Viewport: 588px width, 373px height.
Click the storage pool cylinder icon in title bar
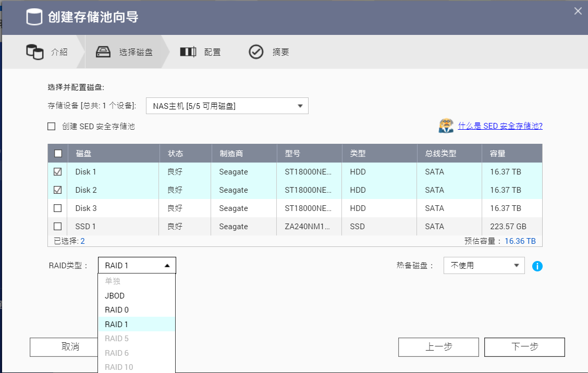coord(34,17)
